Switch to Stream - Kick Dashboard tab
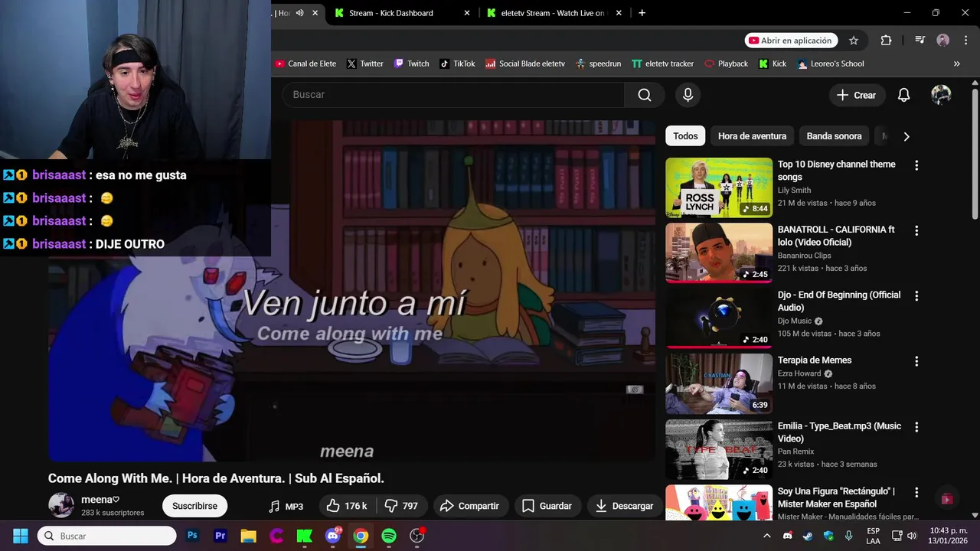980x551 pixels. (400, 13)
